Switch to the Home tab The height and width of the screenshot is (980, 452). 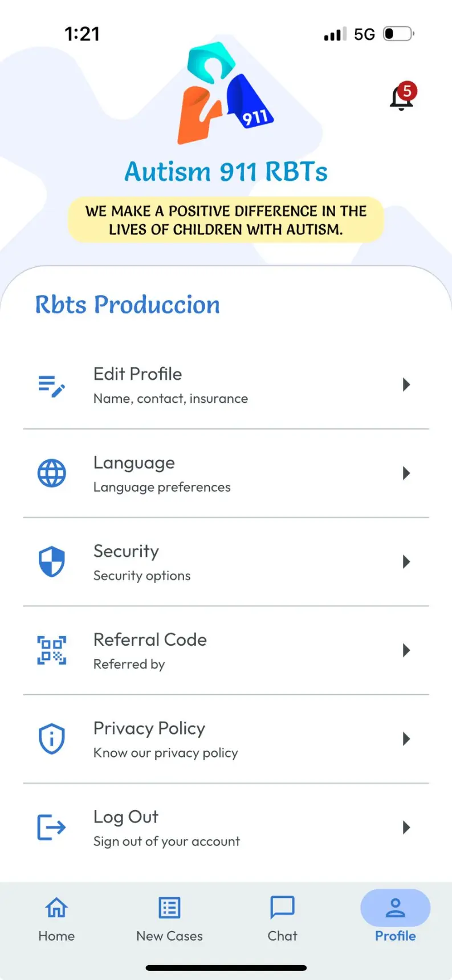56,918
